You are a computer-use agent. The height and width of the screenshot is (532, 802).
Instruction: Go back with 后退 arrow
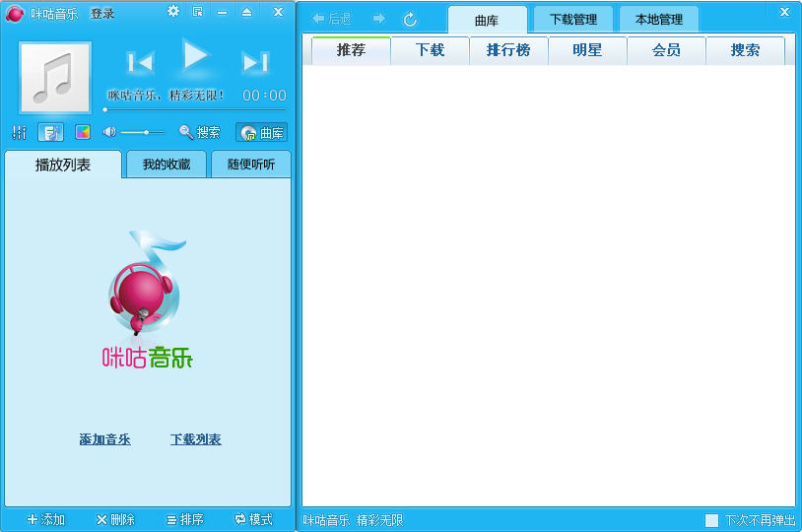coord(332,19)
